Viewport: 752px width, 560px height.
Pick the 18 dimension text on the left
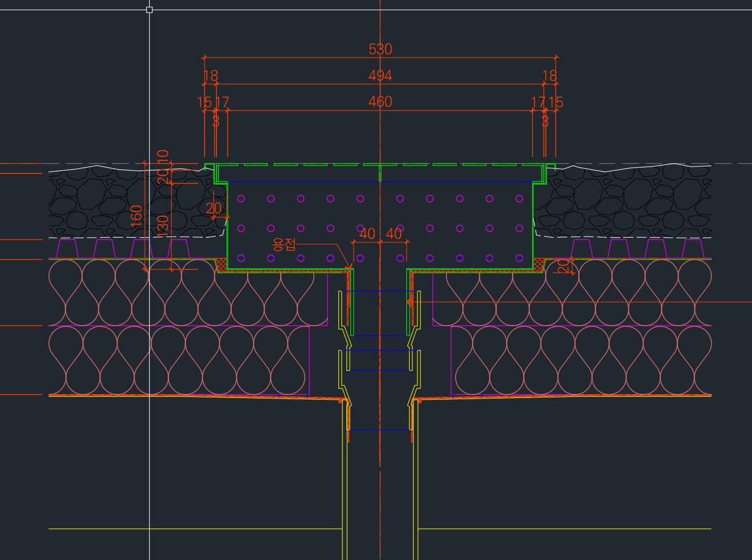tap(210, 76)
